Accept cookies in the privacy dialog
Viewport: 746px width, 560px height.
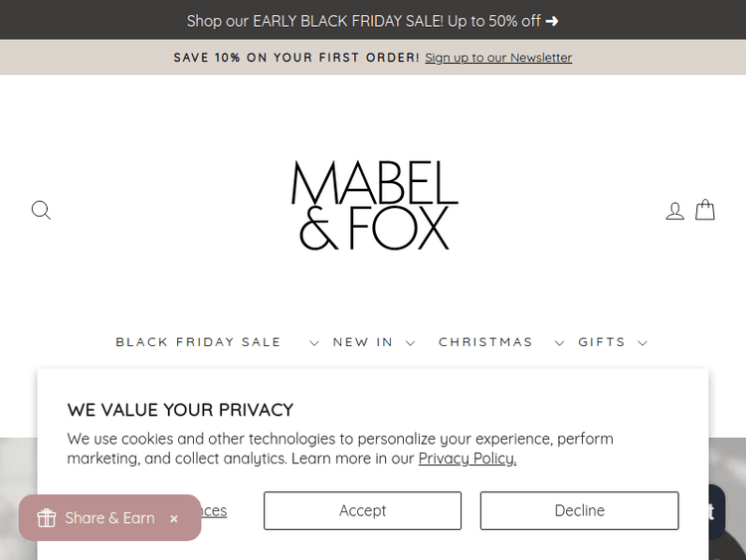(x=362, y=510)
